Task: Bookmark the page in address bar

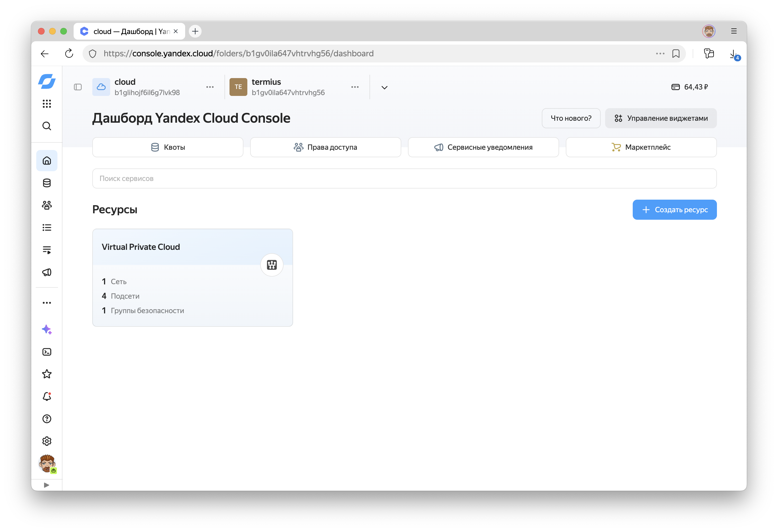Action: [676, 54]
